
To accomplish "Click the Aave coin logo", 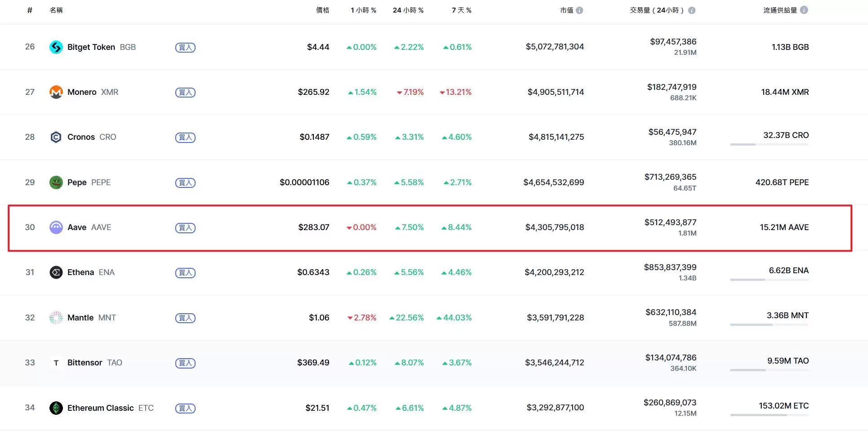I will coord(56,227).
